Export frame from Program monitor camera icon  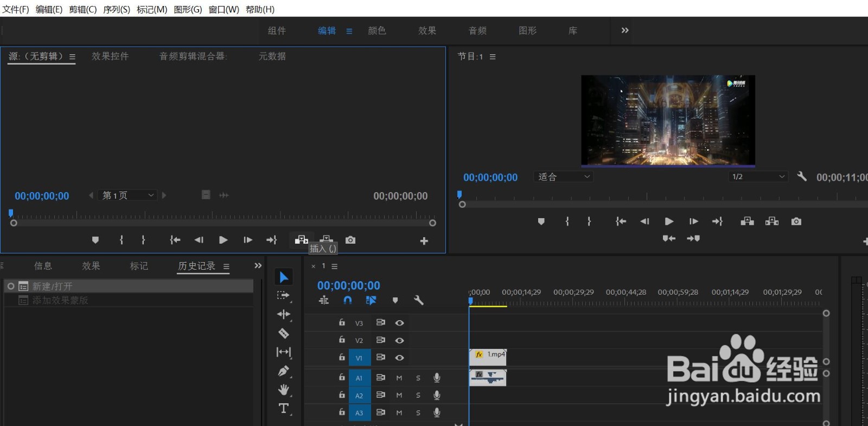[x=796, y=221]
